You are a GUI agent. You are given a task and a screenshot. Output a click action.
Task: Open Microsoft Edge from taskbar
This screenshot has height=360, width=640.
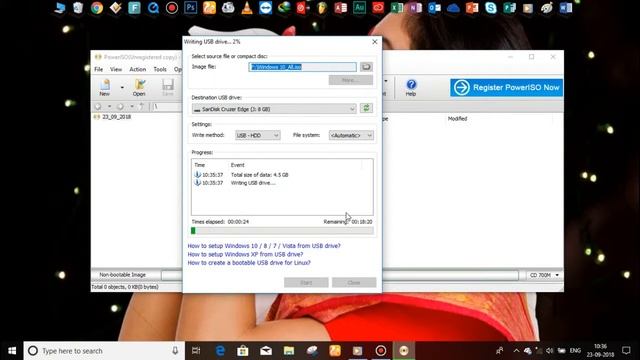click(x=220, y=351)
